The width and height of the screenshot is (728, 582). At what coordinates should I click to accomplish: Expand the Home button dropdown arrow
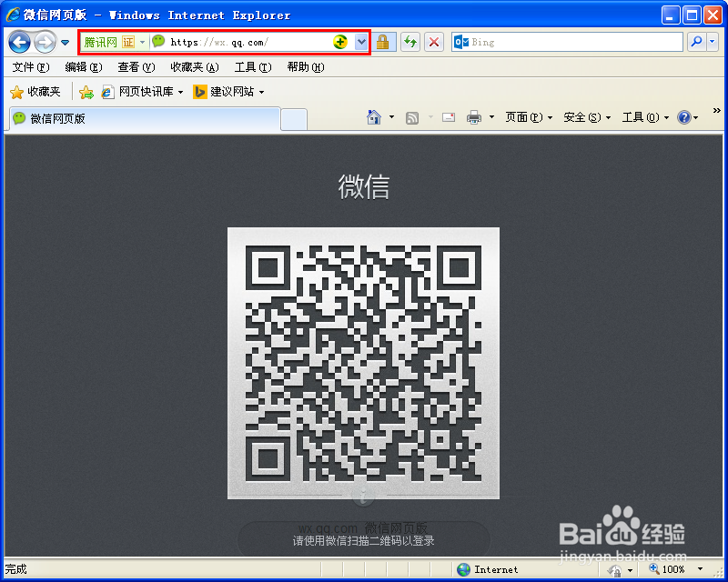click(392, 117)
